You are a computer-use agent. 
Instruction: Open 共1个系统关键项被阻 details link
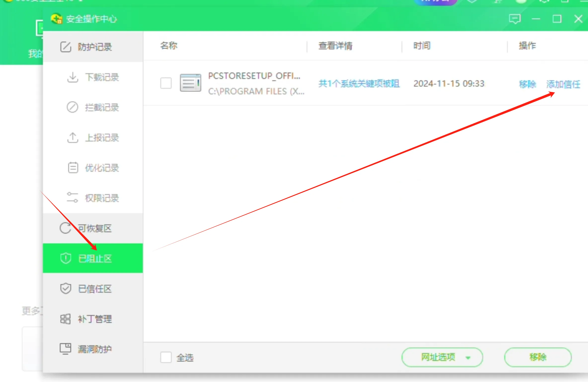point(359,84)
